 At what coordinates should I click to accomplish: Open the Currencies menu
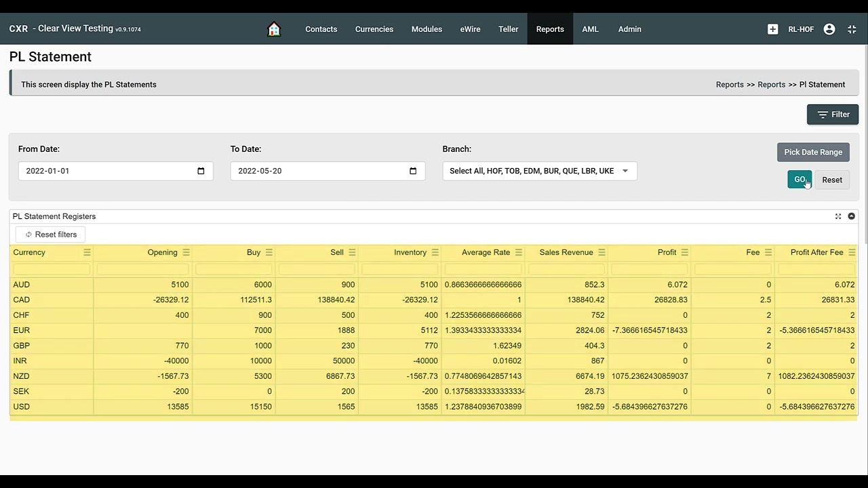(x=374, y=29)
